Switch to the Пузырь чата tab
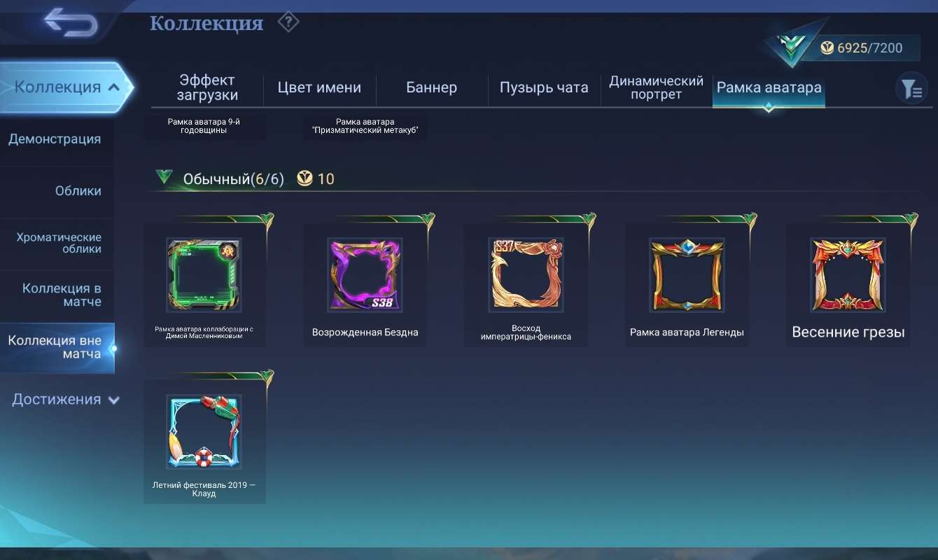 click(544, 87)
